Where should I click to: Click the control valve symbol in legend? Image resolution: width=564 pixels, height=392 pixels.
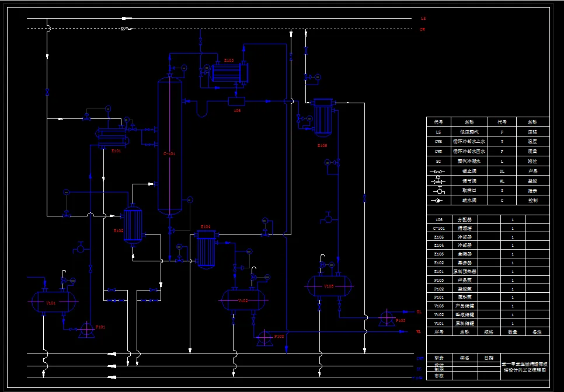[x=438, y=180]
